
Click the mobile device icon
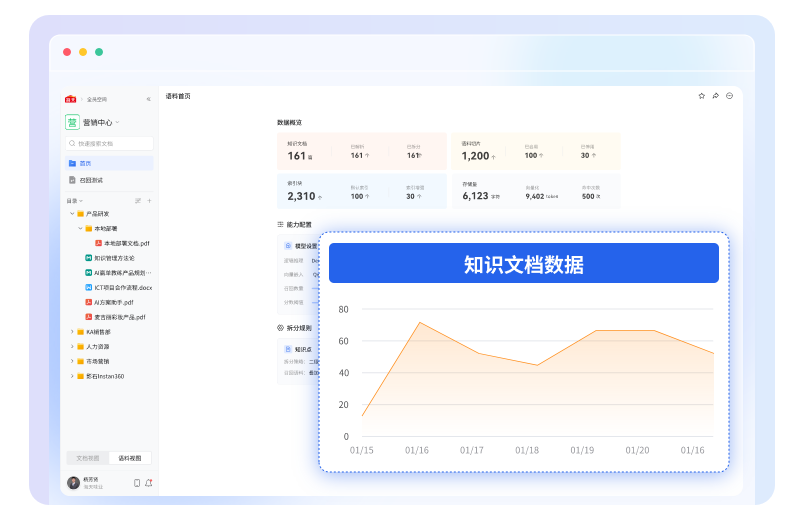coord(137,483)
